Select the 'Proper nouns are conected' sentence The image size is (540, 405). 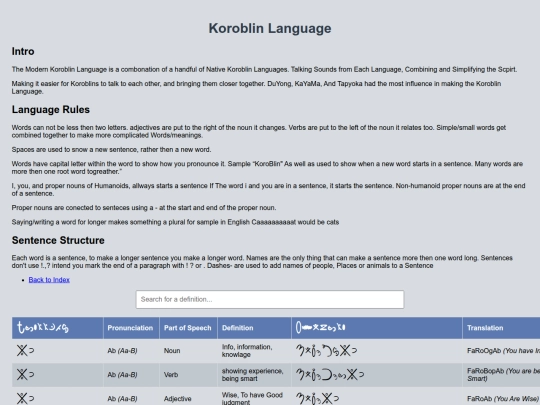coord(144,208)
